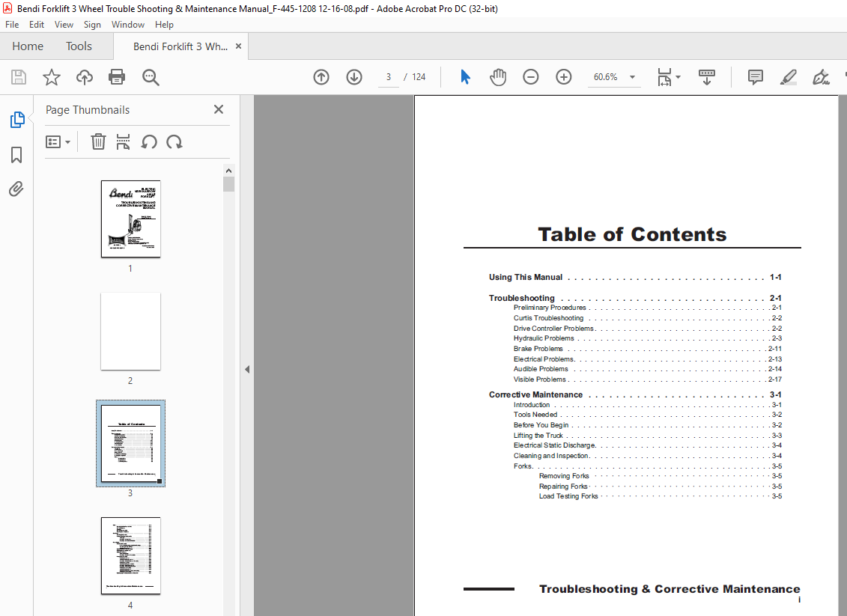Click the Save file icon
Viewport: 847px width, 616px height.
[x=19, y=77]
